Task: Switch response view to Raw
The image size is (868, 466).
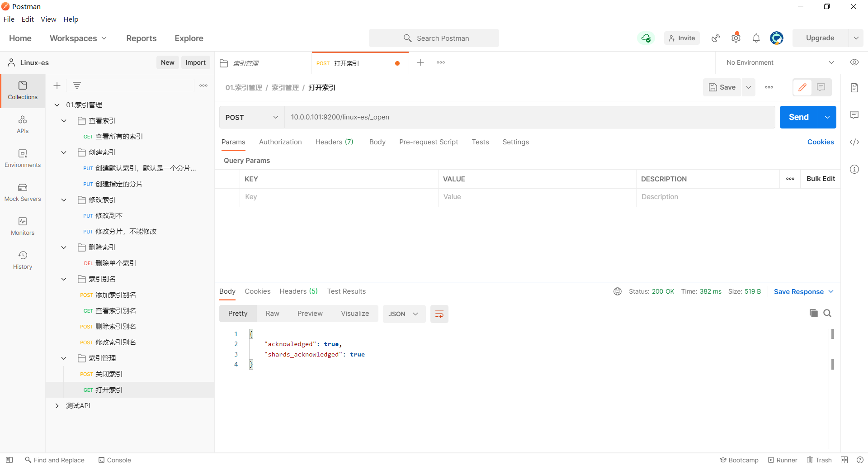Action: coord(273,314)
